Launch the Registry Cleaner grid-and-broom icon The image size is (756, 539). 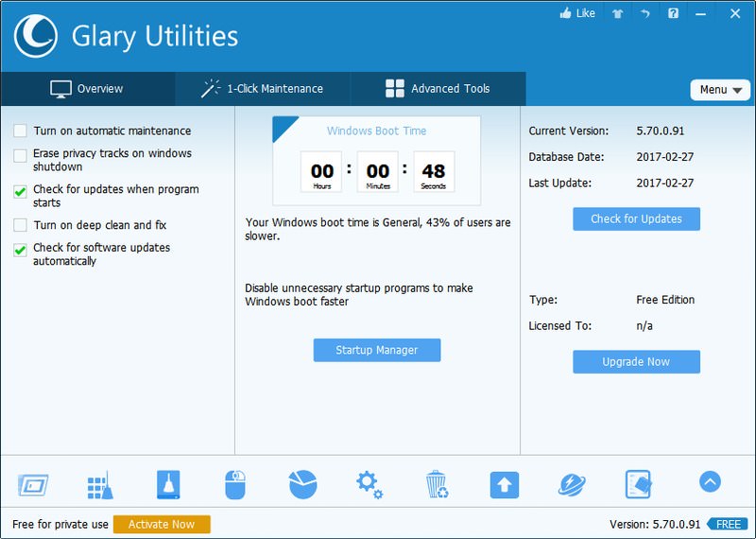pyautogui.click(x=100, y=485)
